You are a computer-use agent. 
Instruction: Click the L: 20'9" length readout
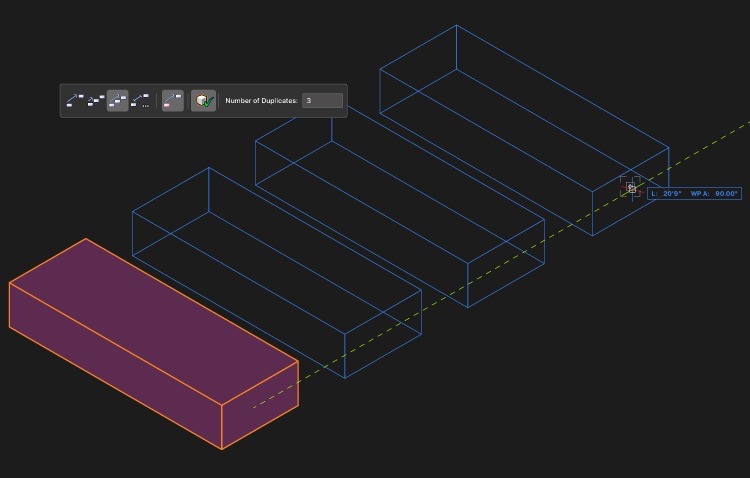[x=666, y=193]
